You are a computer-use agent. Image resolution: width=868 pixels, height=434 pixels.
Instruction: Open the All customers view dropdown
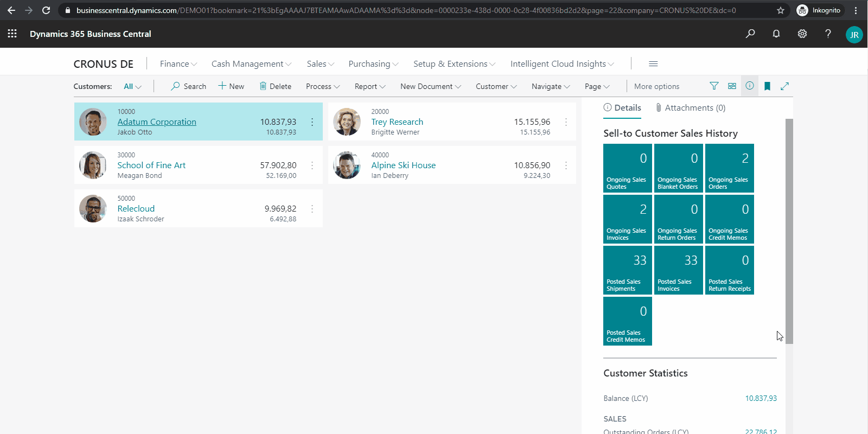click(132, 86)
